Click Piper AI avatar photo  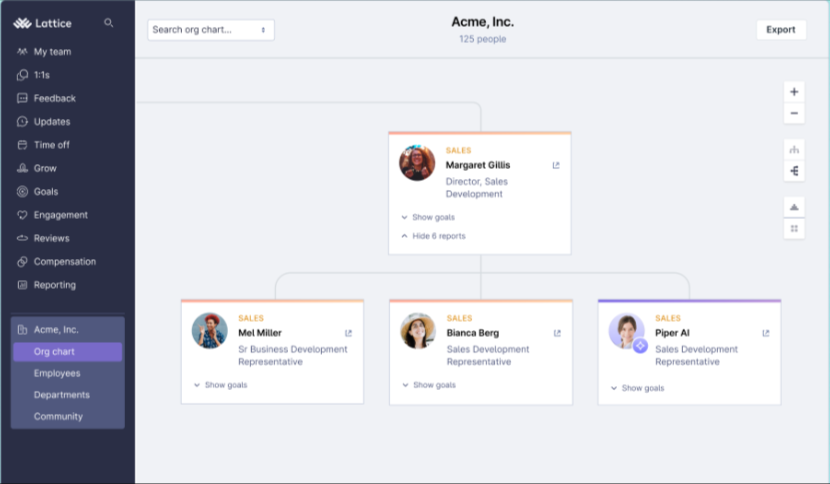pos(627,330)
